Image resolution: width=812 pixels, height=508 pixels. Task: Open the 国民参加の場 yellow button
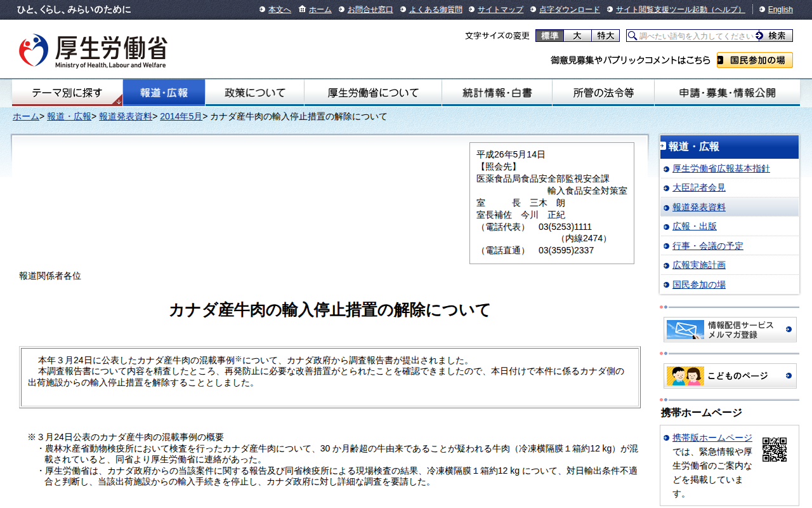click(x=755, y=60)
